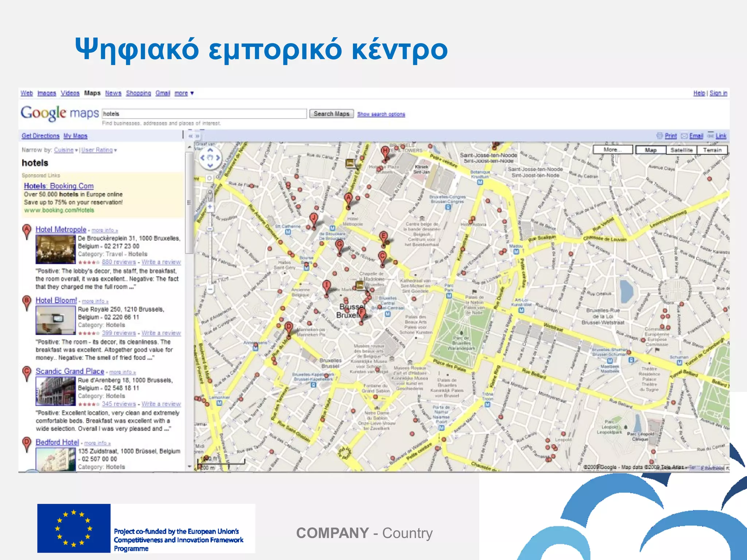Click the Google maps logo

[x=59, y=113]
